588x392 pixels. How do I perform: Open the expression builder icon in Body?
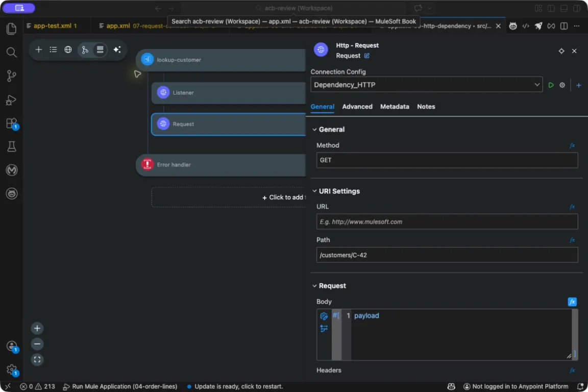324,316
